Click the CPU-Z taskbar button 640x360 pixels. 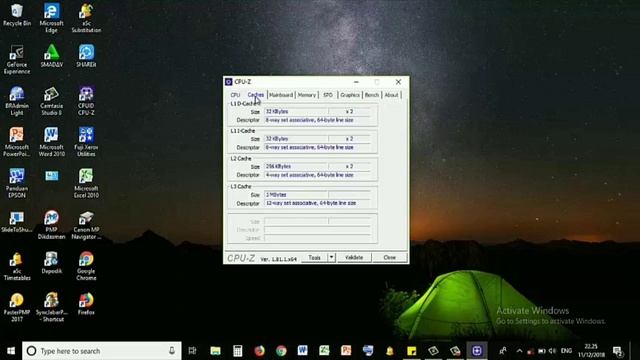click(x=477, y=351)
